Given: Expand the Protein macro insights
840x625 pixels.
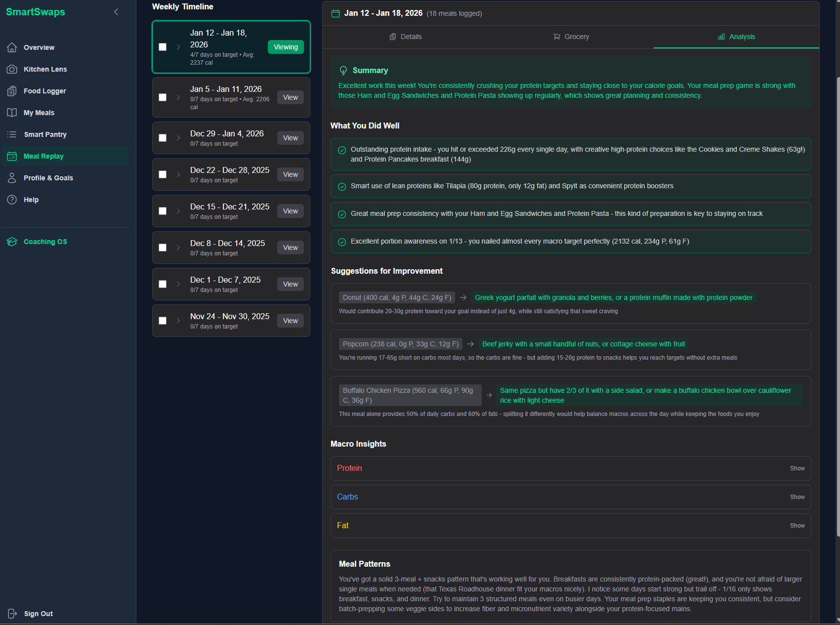Looking at the screenshot, I should coord(797,468).
